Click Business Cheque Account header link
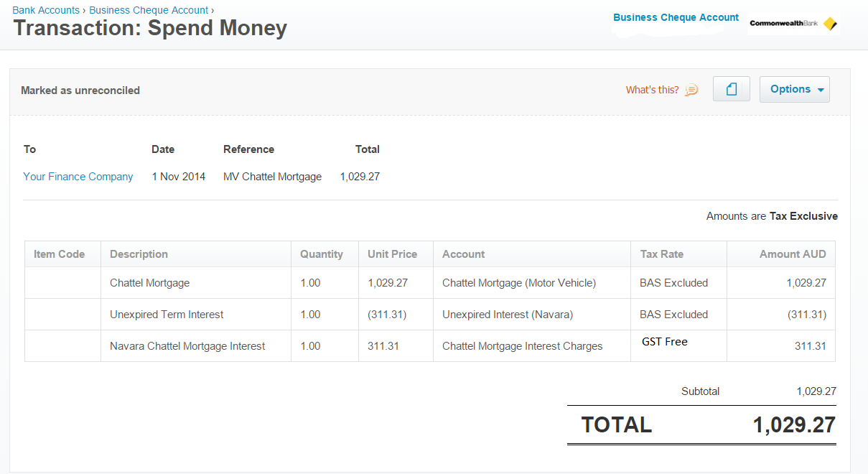 676,17
